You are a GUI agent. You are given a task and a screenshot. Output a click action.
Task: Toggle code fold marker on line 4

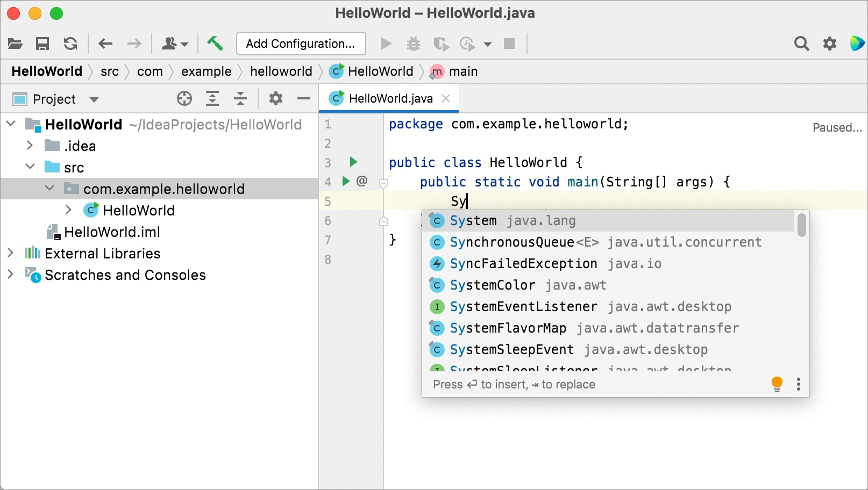(x=383, y=183)
